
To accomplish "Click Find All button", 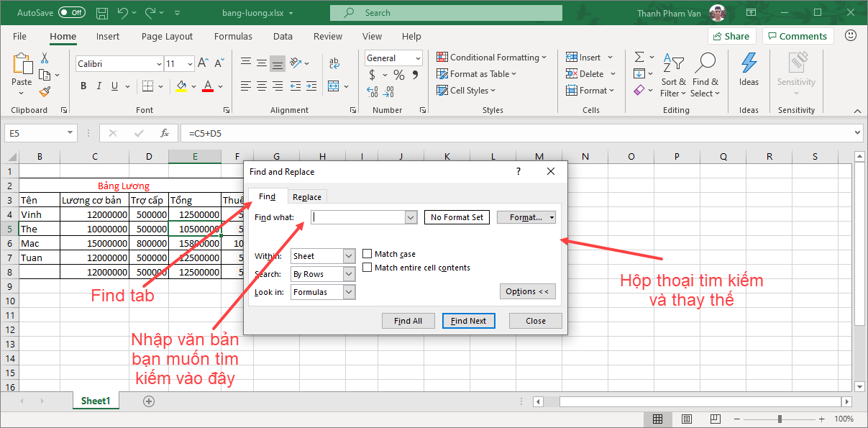I will pyautogui.click(x=408, y=321).
